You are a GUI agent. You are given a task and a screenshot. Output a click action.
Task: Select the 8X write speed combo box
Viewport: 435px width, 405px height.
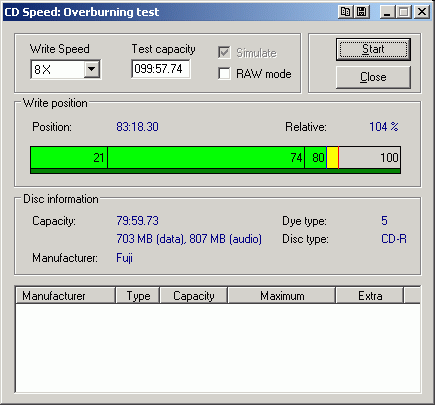click(x=65, y=69)
